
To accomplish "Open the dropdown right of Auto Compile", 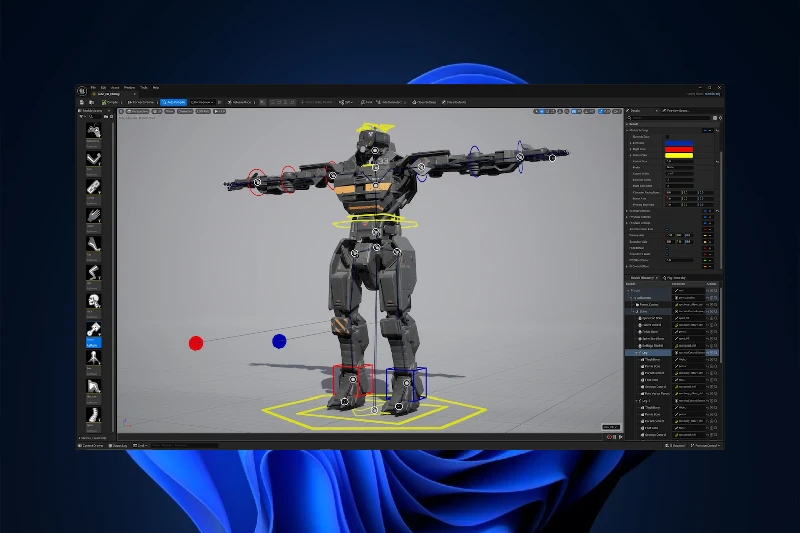I will click(x=202, y=102).
